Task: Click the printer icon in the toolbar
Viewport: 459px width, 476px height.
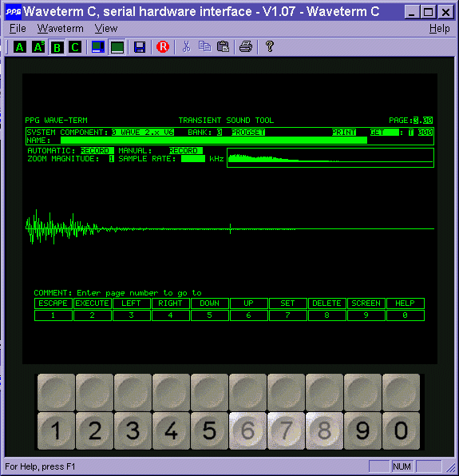Action: pos(246,47)
